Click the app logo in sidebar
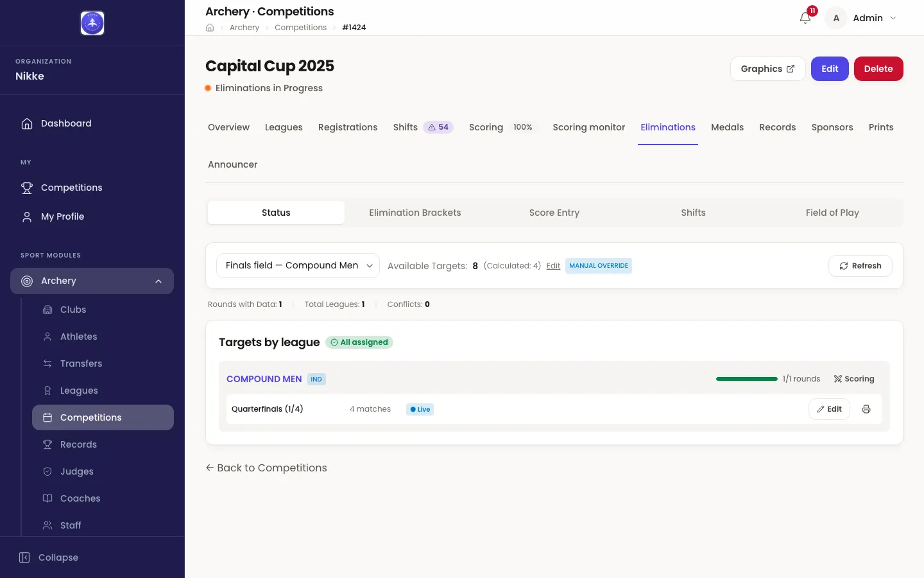The width and height of the screenshot is (924, 578). [x=92, y=23]
